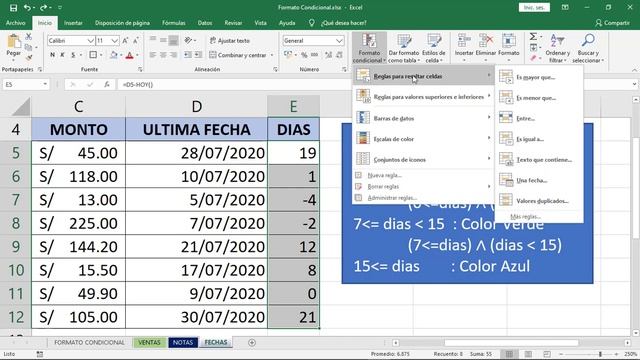Choose Administrar reglas... option
Screen dimensions: 640x360
click(423, 198)
